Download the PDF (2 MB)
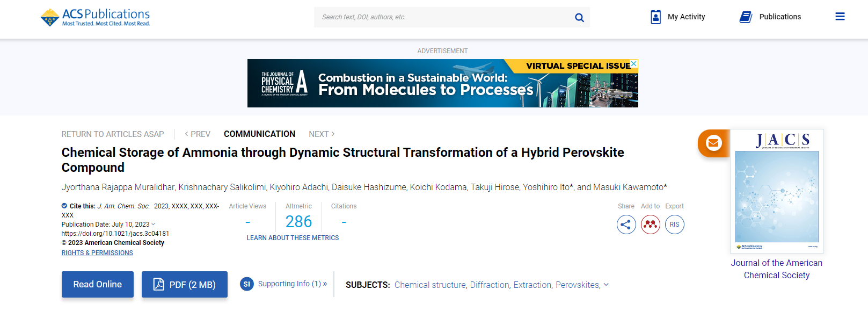 [x=184, y=284]
